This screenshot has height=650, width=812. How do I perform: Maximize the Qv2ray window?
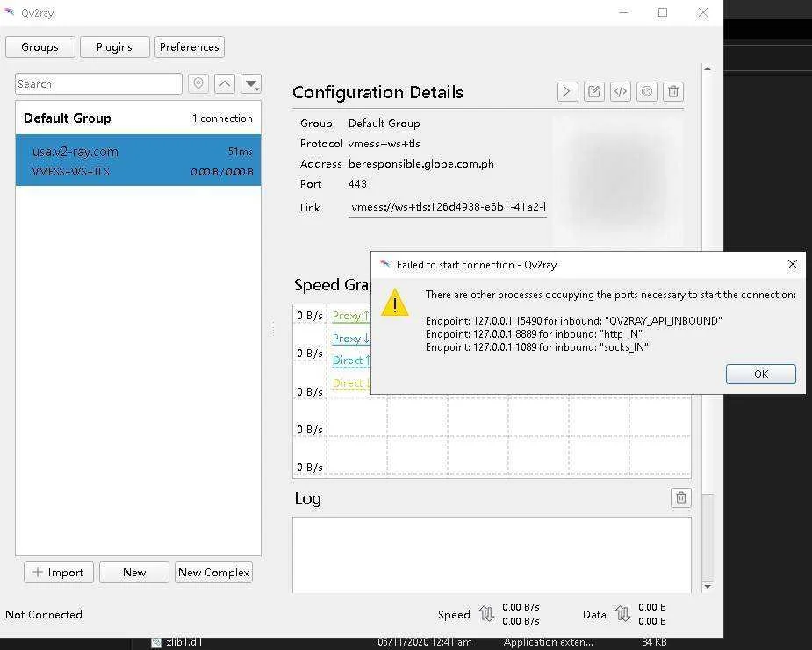point(663,12)
